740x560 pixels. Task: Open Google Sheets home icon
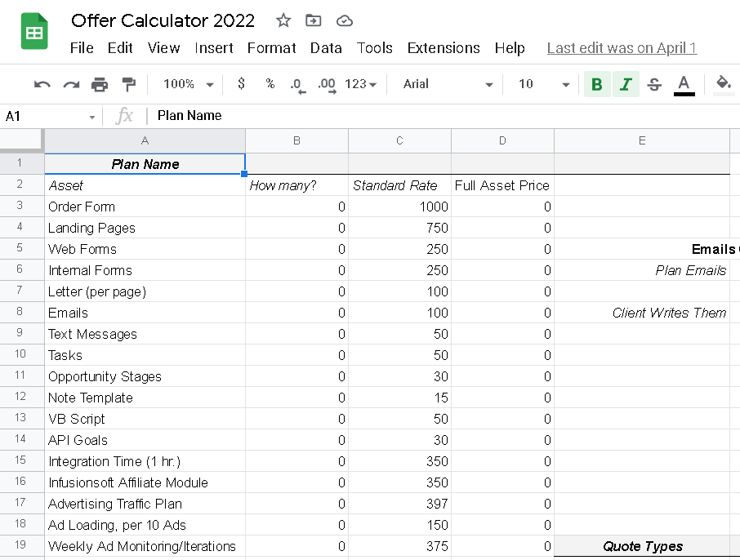[34, 33]
